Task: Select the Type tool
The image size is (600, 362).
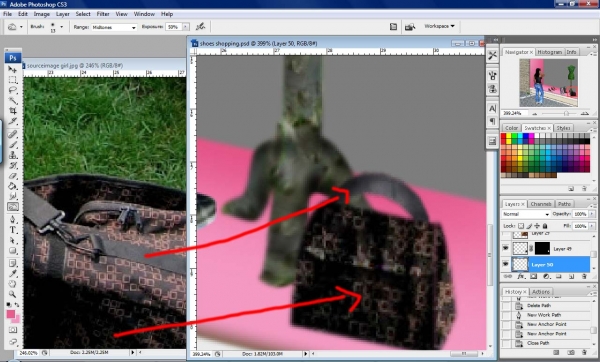Action: click(x=13, y=230)
